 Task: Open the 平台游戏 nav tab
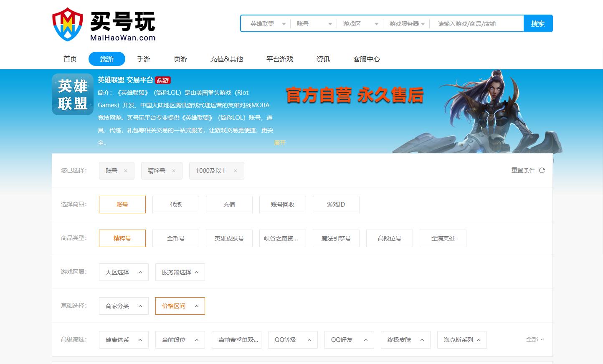point(280,59)
